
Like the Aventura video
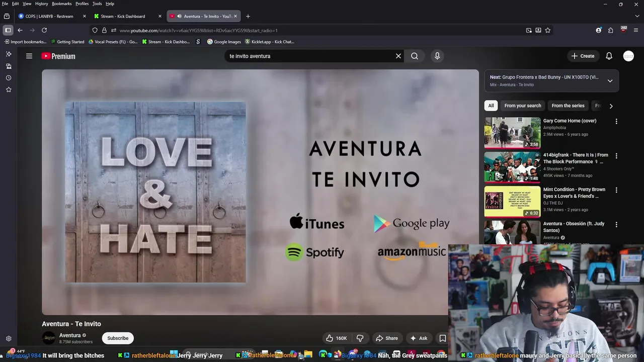[336, 338]
